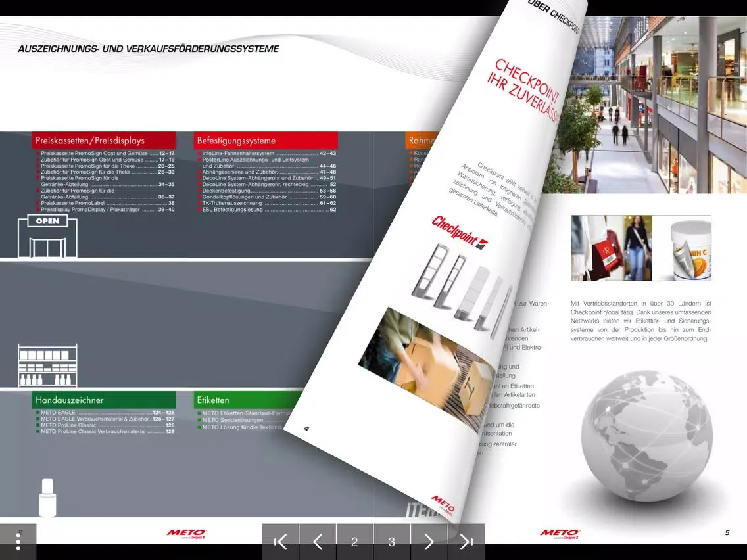This screenshot has width=747, height=560.
Task: Click the white bottle icon
Action: pyautogui.click(x=47, y=498)
